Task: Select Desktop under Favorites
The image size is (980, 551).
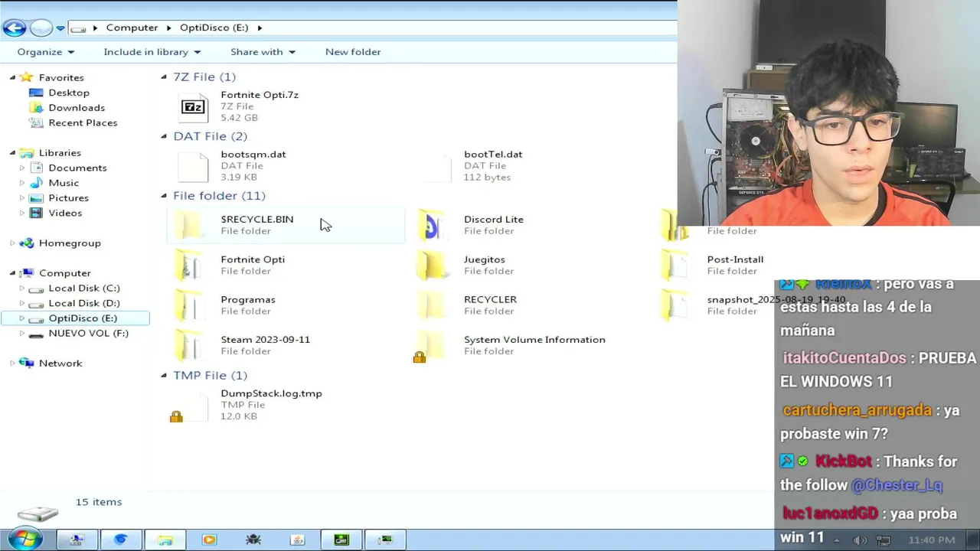Action: coord(69,93)
